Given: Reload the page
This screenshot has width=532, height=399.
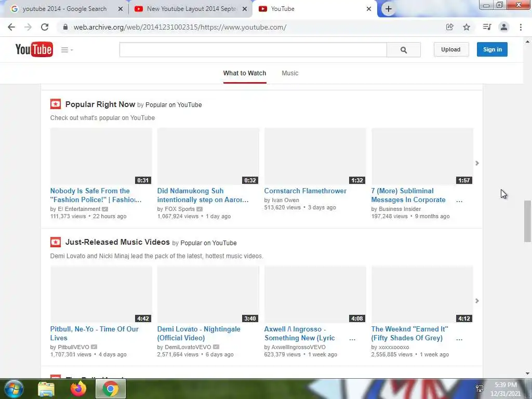Looking at the screenshot, I should (45, 27).
